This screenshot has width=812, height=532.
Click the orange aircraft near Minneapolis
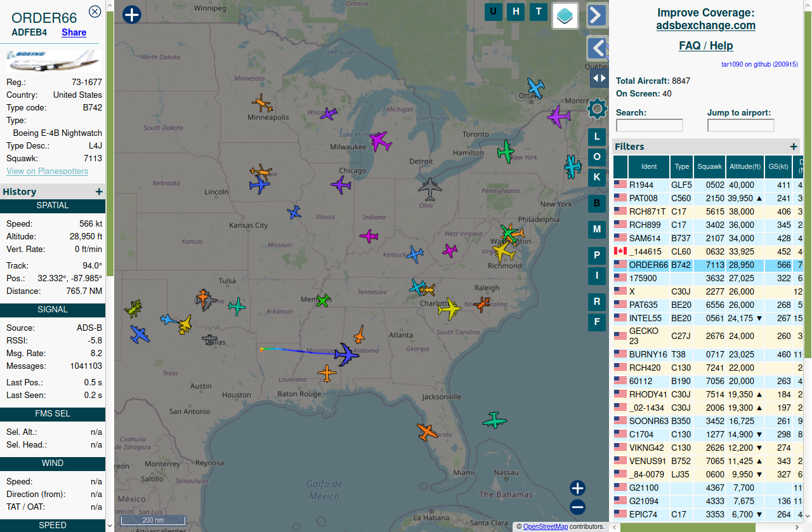[262, 103]
